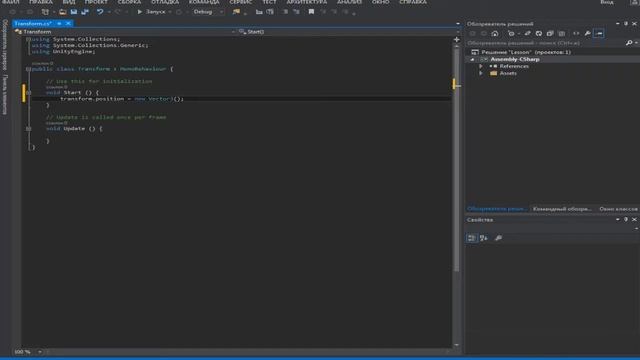Click the uncomment lines toolbar icon
The image size is (640, 360).
pos(296,12)
